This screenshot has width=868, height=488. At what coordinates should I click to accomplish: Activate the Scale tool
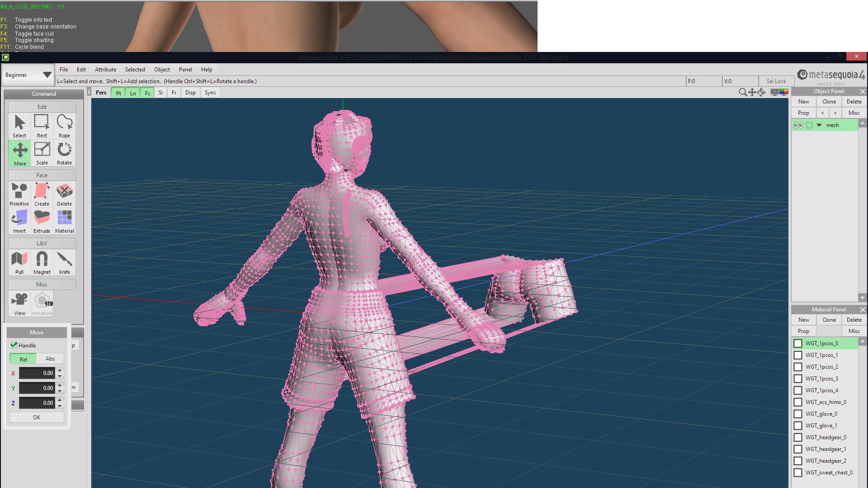coord(42,153)
